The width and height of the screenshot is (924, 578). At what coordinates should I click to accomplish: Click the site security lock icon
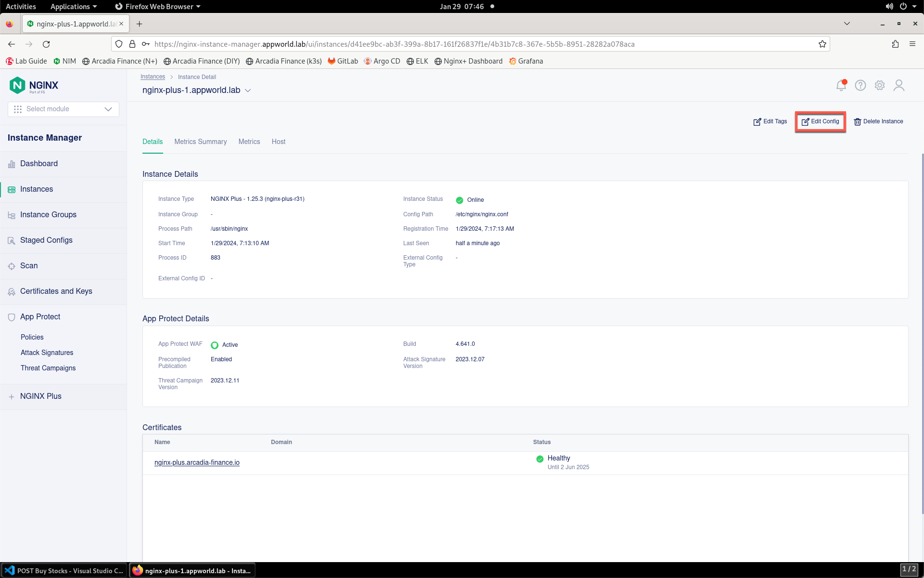coord(132,44)
